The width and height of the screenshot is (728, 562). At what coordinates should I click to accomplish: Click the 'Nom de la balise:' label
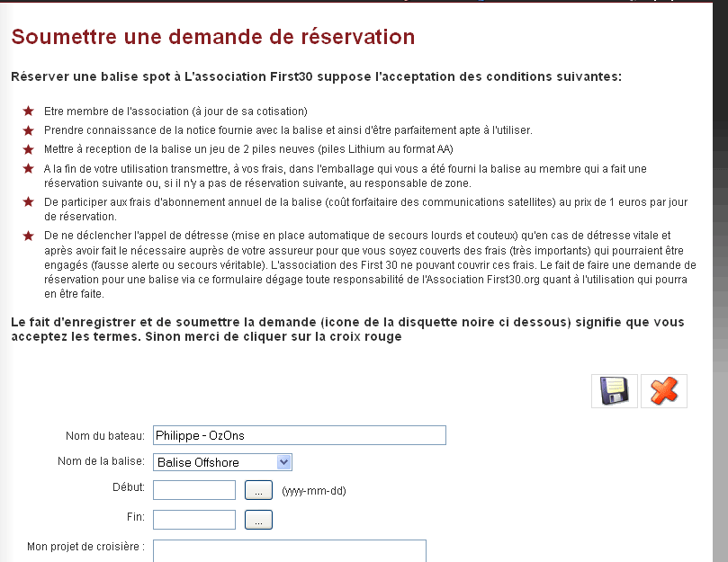100,462
